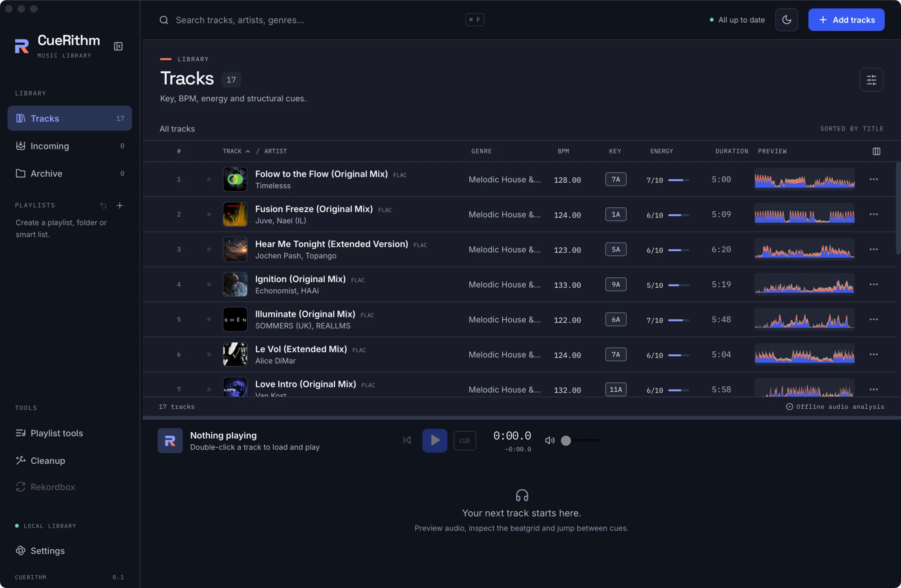Sort by DURATION column header
This screenshot has width=901, height=588.
pyautogui.click(x=732, y=151)
